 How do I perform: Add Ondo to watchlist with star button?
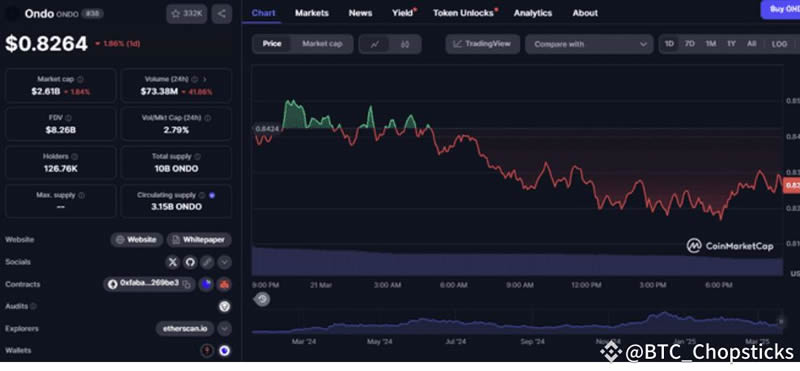point(186,14)
